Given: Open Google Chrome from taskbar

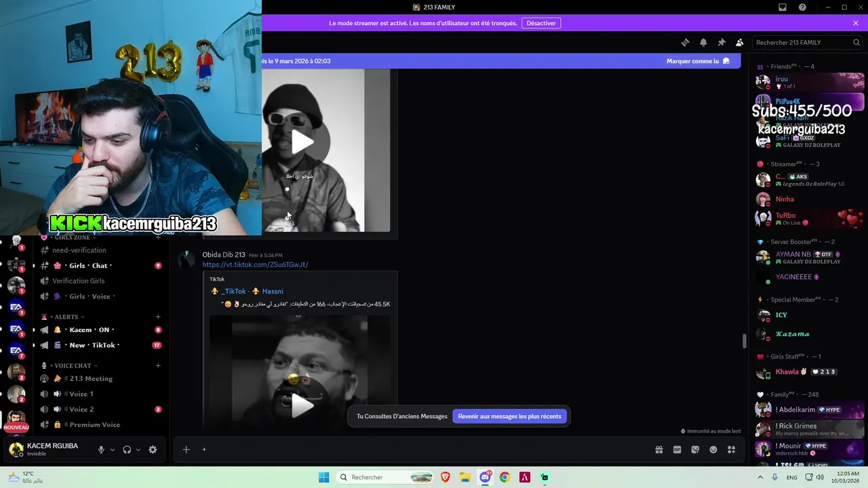Looking at the screenshot, I should pos(505,477).
